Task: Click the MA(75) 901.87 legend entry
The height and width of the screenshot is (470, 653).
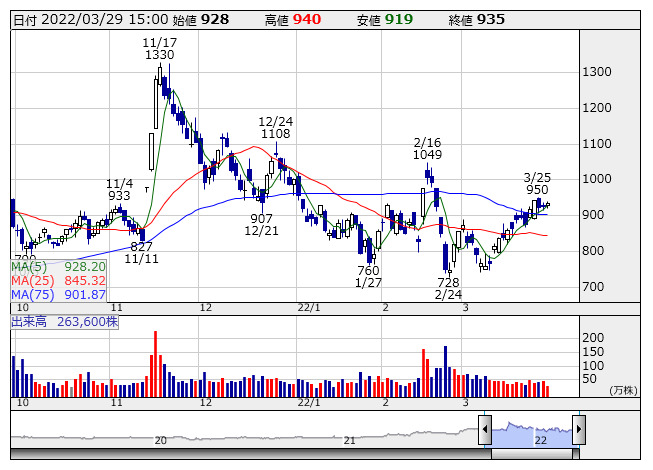Action: click(58, 295)
